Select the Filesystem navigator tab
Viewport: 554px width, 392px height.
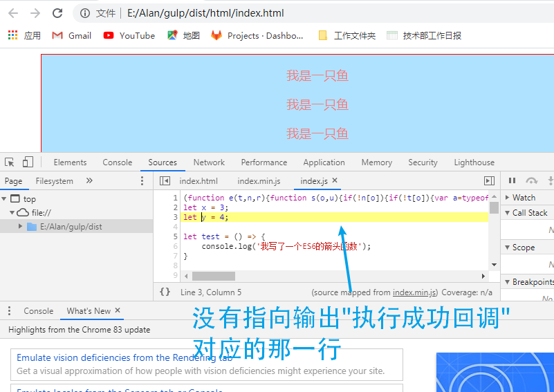click(55, 181)
